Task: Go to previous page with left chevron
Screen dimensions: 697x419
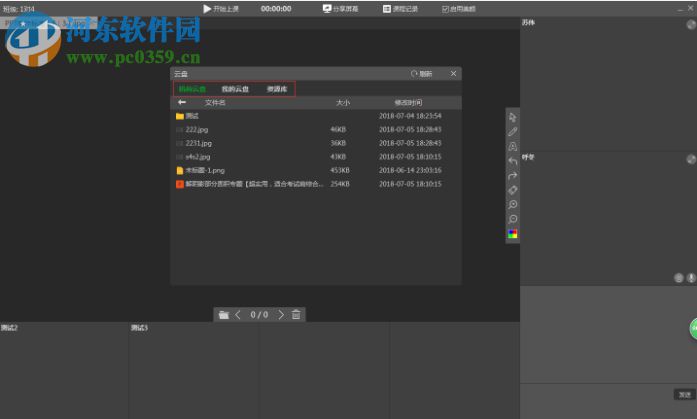Action: tap(238, 315)
